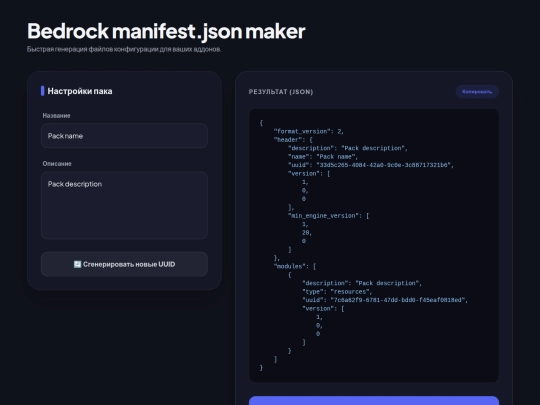Click the Bedrock manifest.json maker heading
The height and width of the screenshot is (405, 540).
[166, 31]
